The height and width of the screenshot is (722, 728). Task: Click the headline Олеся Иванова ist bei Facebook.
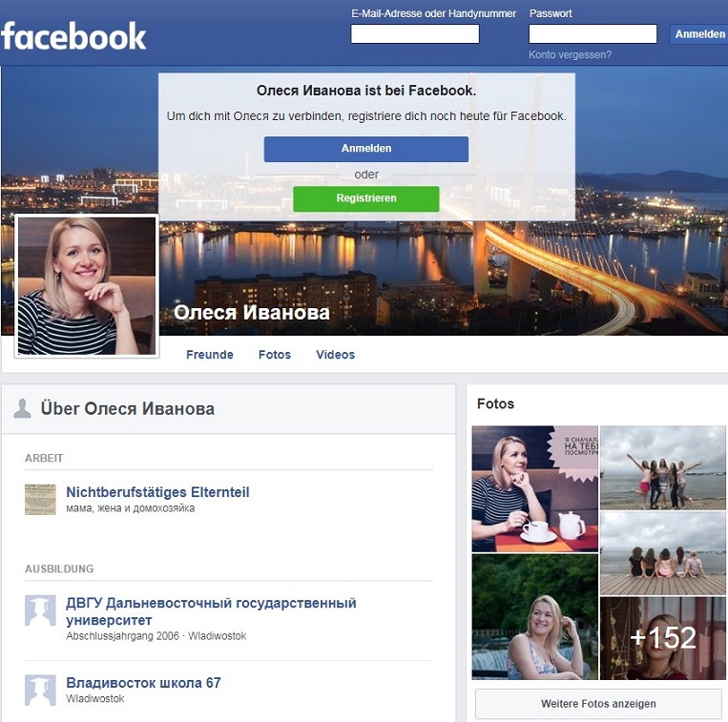tap(366, 91)
